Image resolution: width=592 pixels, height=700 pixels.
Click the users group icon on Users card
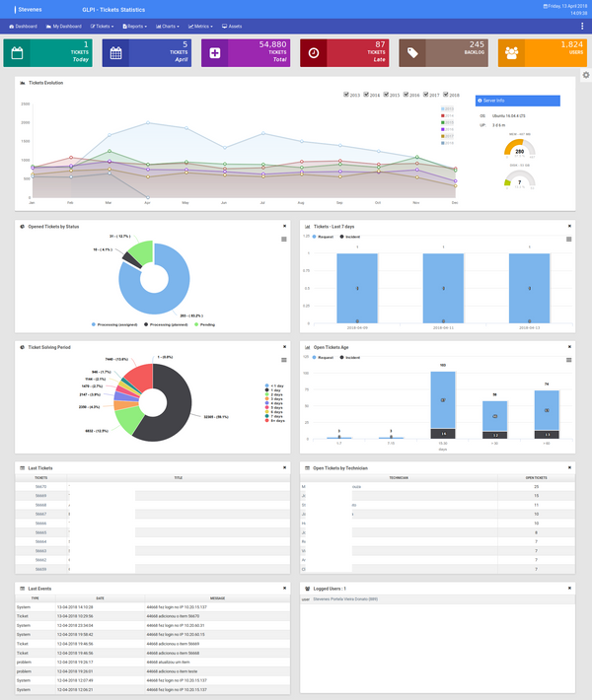tap(511, 53)
